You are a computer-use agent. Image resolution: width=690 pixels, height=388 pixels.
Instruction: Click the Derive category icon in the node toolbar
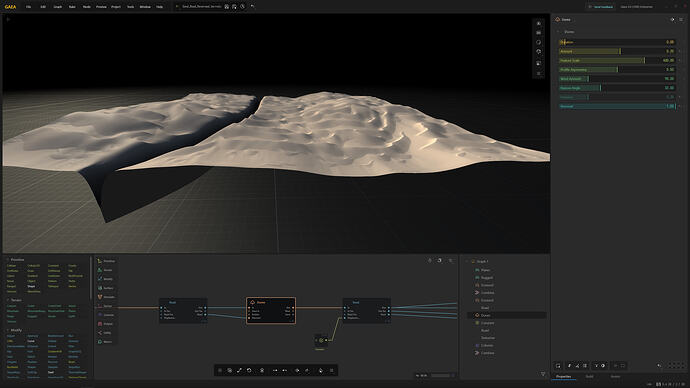100,306
